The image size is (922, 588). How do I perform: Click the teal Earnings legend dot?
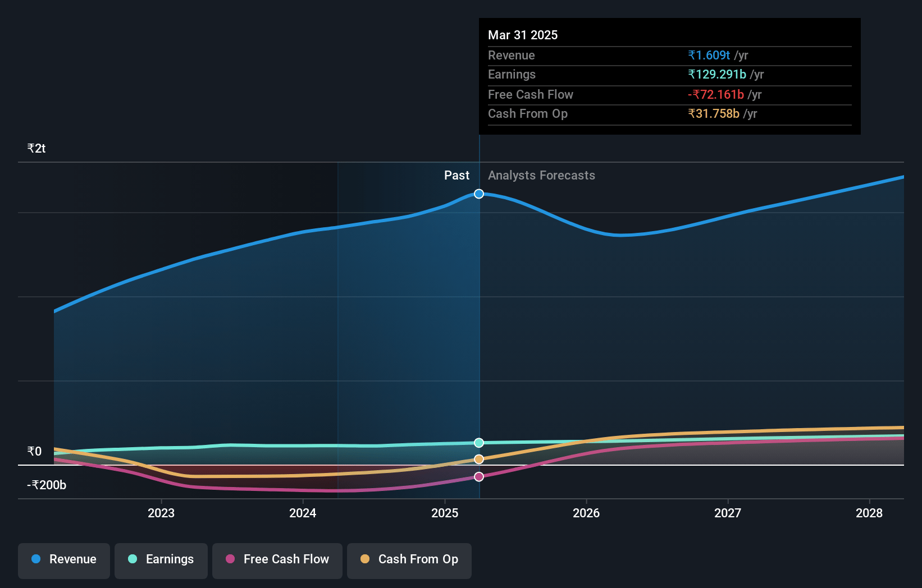[x=133, y=559]
